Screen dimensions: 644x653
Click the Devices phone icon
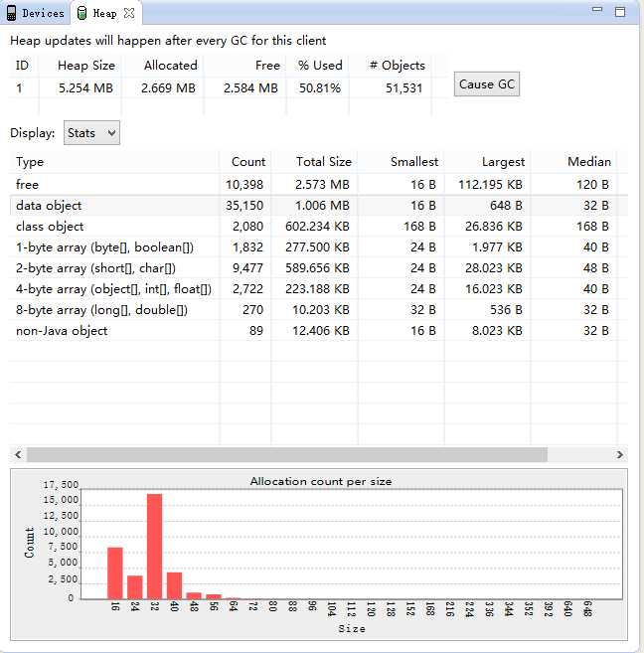coord(11,13)
